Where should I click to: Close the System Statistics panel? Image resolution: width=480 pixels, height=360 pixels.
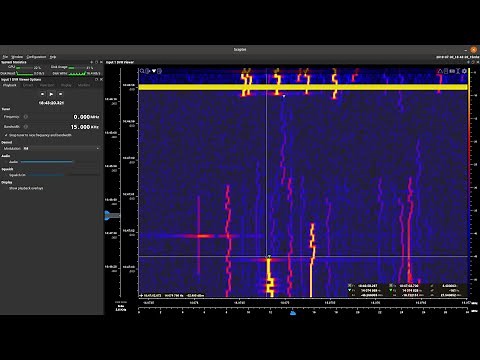click(101, 62)
